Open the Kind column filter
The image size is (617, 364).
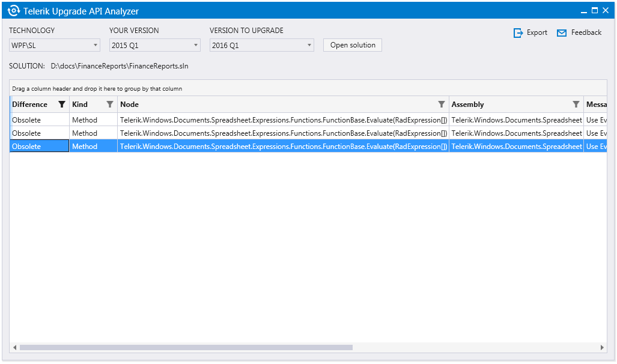click(x=109, y=105)
